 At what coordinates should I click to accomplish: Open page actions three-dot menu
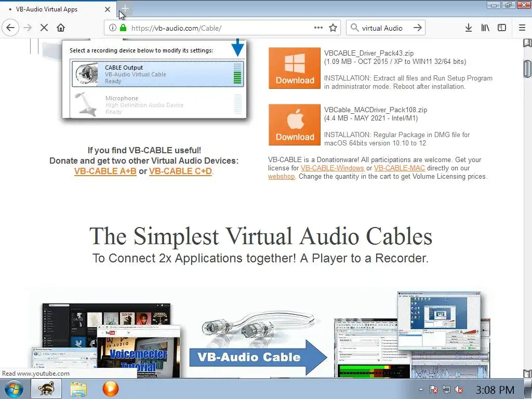coord(318,28)
